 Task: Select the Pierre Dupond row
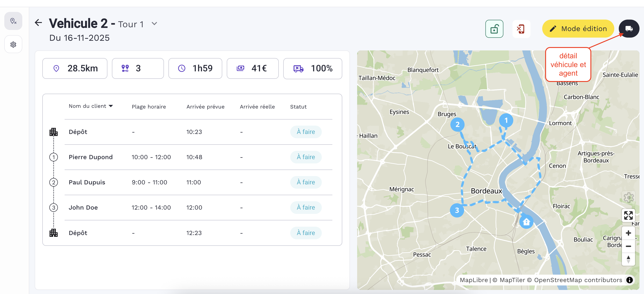(91, 157)
